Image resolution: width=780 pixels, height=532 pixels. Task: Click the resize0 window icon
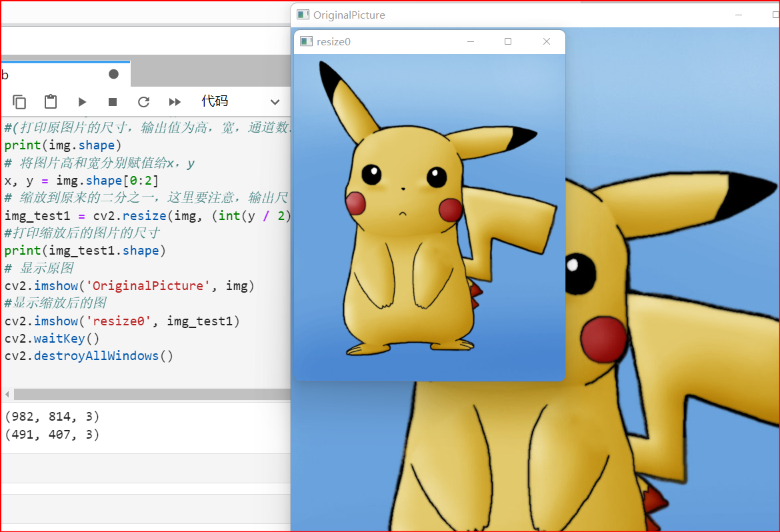306,41
